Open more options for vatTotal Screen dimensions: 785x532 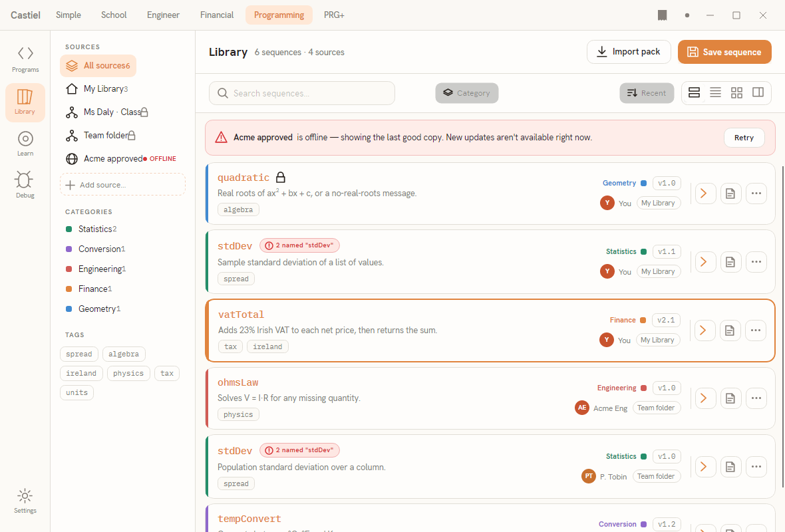[756, 331]
